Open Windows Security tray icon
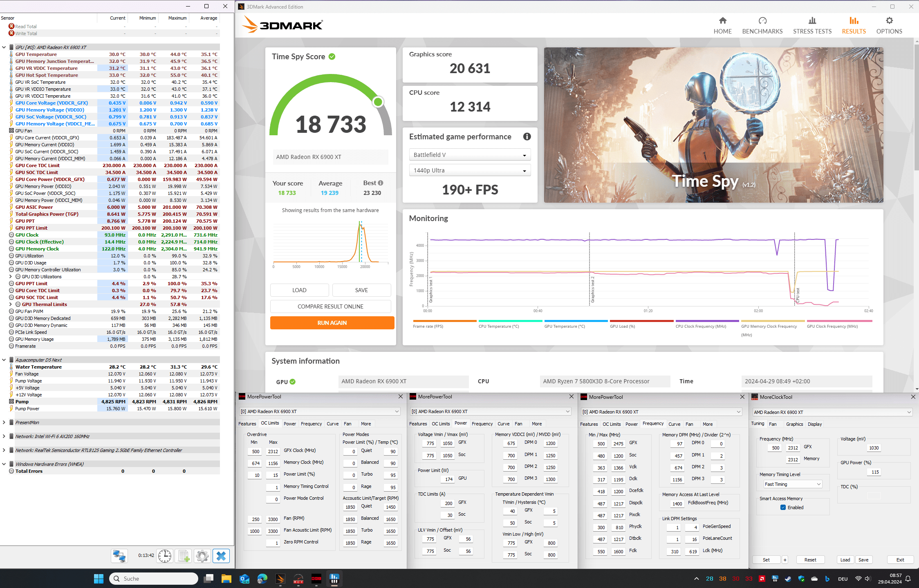Image resolution: width=919 pixels, height=588 pixels. (801, 579)
